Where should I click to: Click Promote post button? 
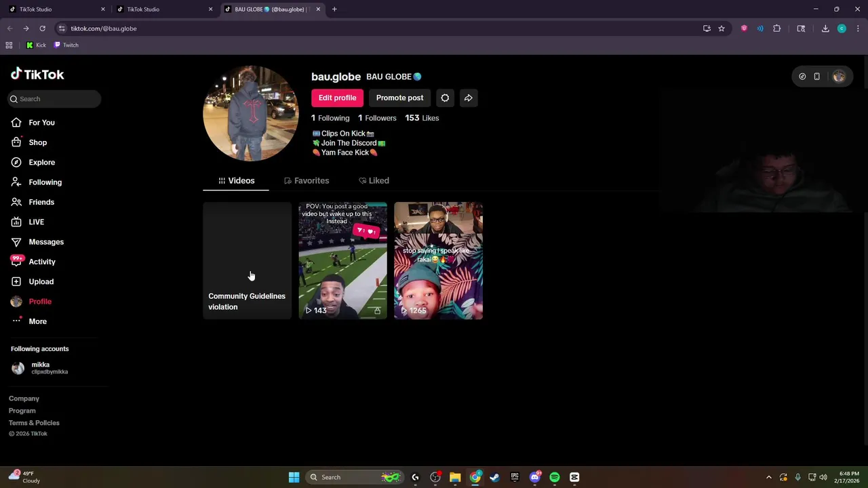tap(399, 98)
